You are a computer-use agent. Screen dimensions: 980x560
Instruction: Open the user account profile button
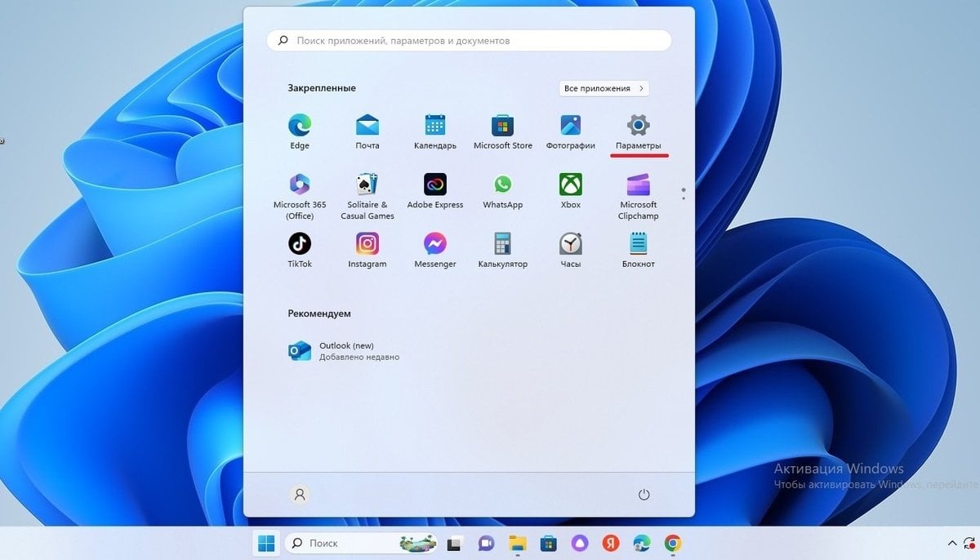300,495
